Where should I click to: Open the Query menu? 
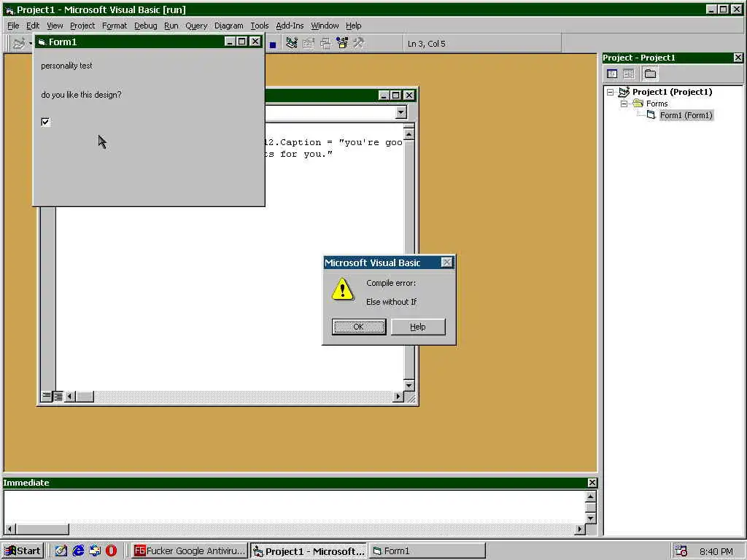click(196, 26)
